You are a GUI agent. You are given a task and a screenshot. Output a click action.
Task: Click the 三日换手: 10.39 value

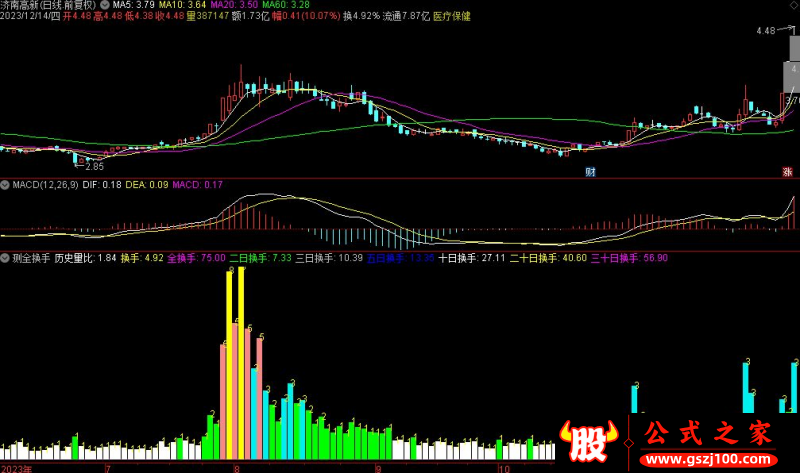329,258
